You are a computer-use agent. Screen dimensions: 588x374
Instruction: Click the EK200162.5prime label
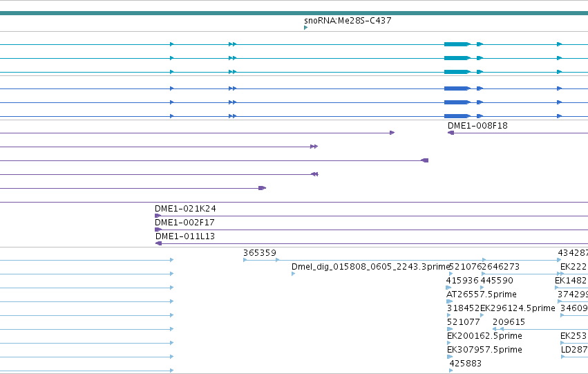(x=484, y=336)
